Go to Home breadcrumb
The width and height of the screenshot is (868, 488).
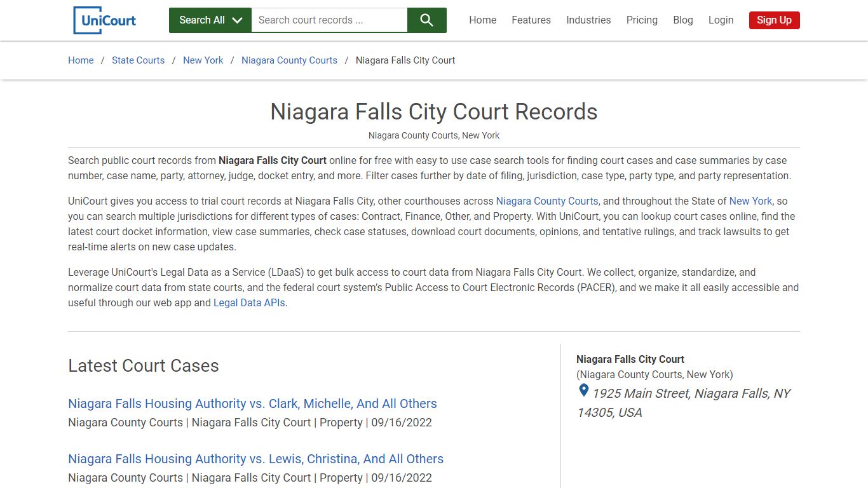pos(81,60)
